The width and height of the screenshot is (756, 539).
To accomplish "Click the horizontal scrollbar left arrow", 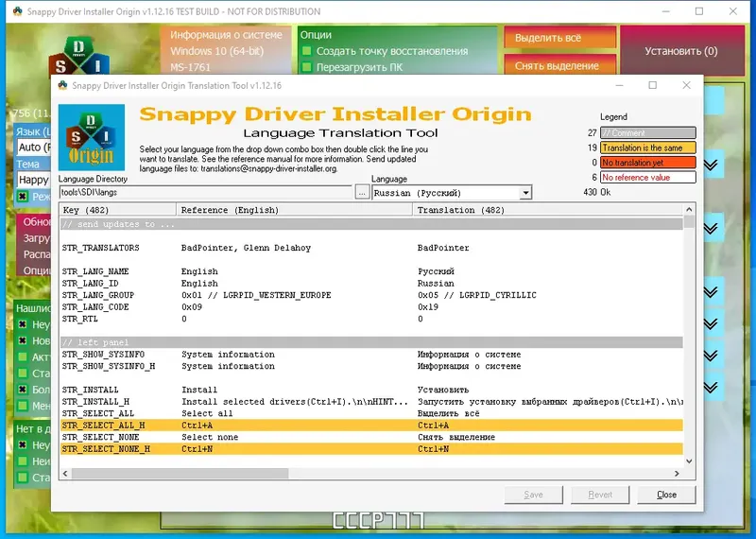I will tap(65, 474).
